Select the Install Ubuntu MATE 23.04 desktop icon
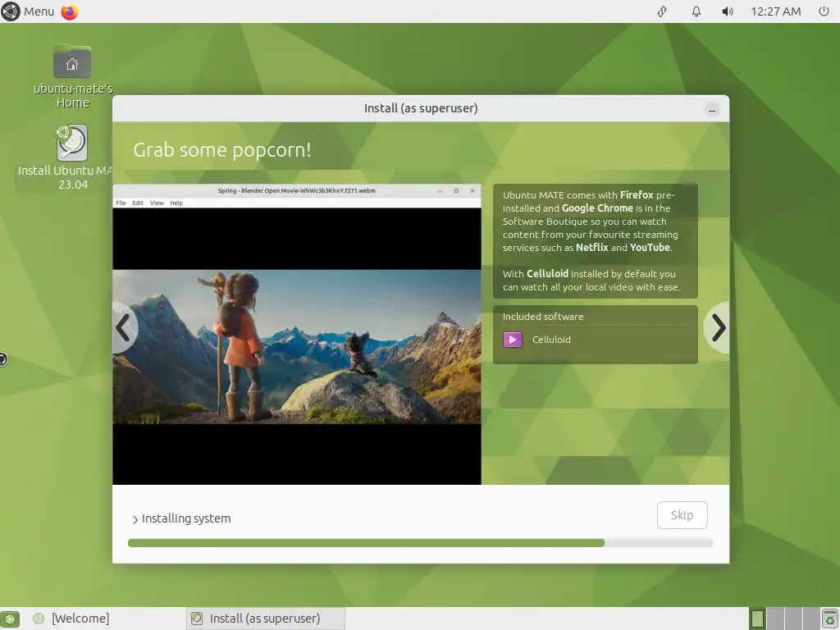The image size is (840, 630). pyautogui.click(x=72, y=157)
